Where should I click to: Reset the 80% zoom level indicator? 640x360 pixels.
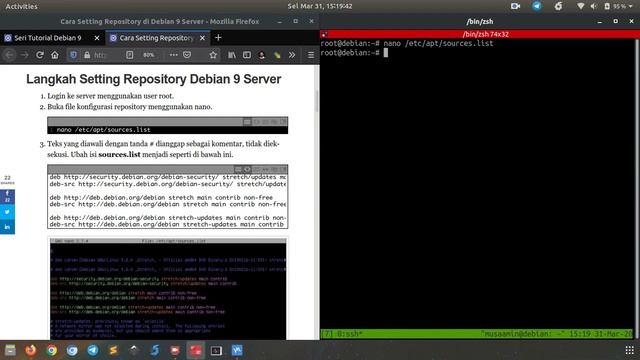click(149, 55)
